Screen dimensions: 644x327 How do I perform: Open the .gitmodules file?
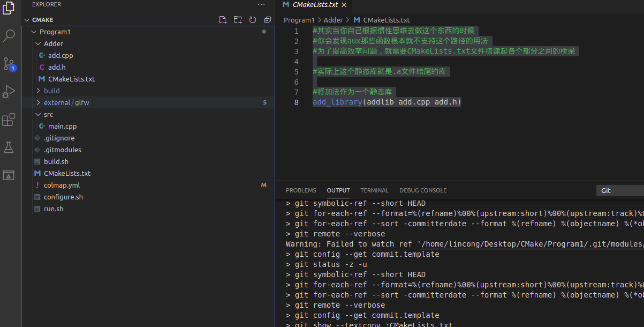[63, 150]
